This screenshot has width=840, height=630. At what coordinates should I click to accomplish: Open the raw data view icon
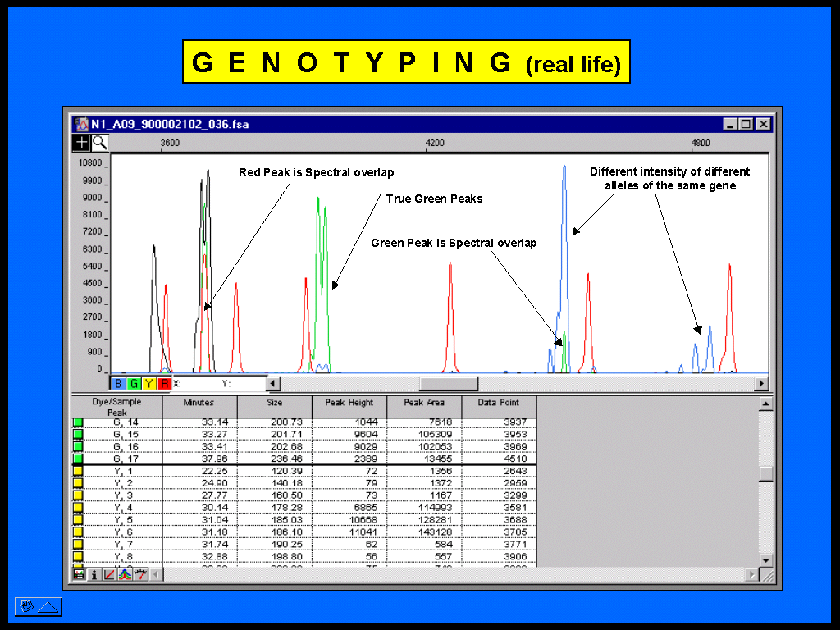click(140, 574)
